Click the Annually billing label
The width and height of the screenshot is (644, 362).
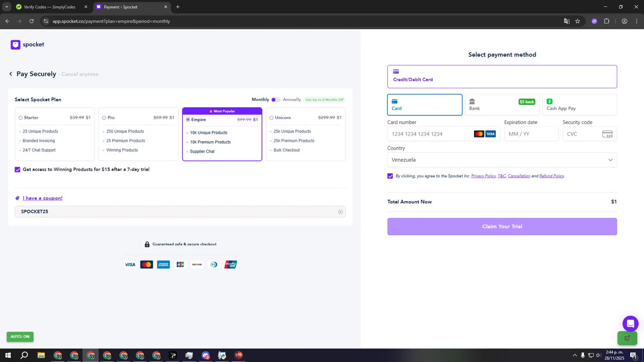coord(292,100)
